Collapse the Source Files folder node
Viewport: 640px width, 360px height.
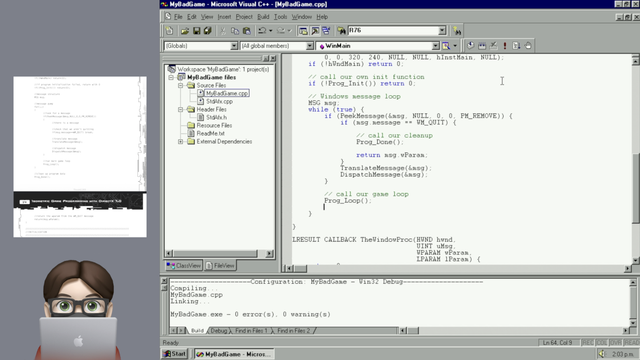point(180,85)
